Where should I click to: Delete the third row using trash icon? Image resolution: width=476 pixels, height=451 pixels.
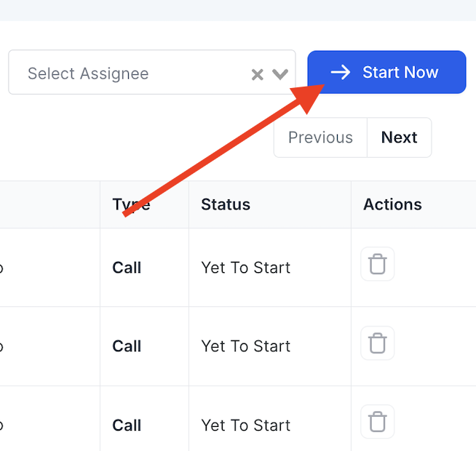378,422
